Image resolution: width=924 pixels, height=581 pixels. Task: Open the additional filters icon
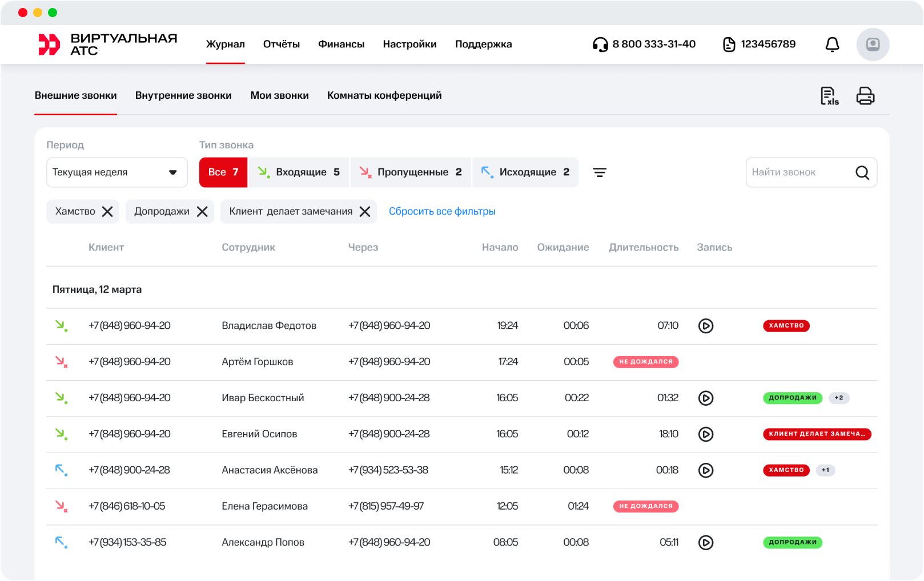[x=600, y=172]
